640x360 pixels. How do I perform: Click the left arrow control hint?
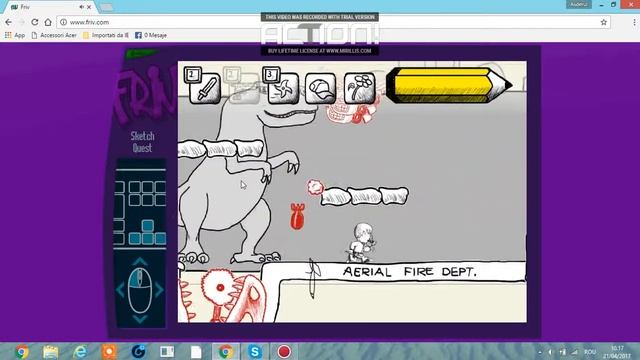tap(120, 290)
